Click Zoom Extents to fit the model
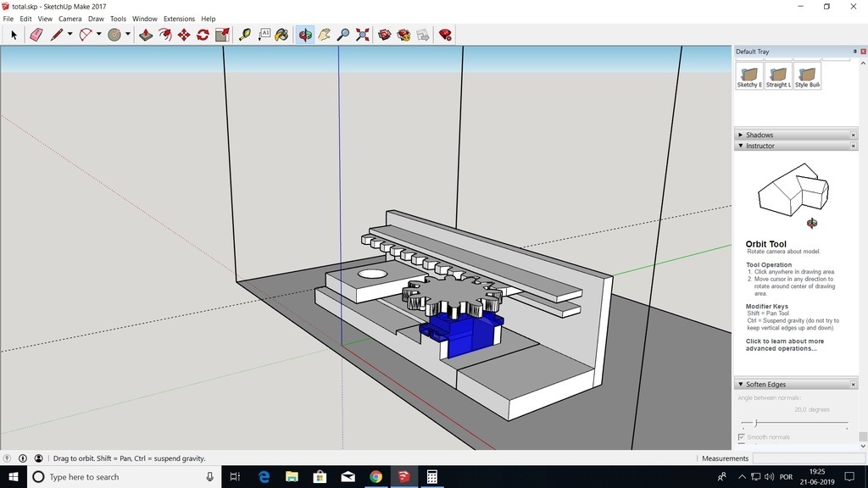This screenshot has width=868, height=488. (362, 34)
